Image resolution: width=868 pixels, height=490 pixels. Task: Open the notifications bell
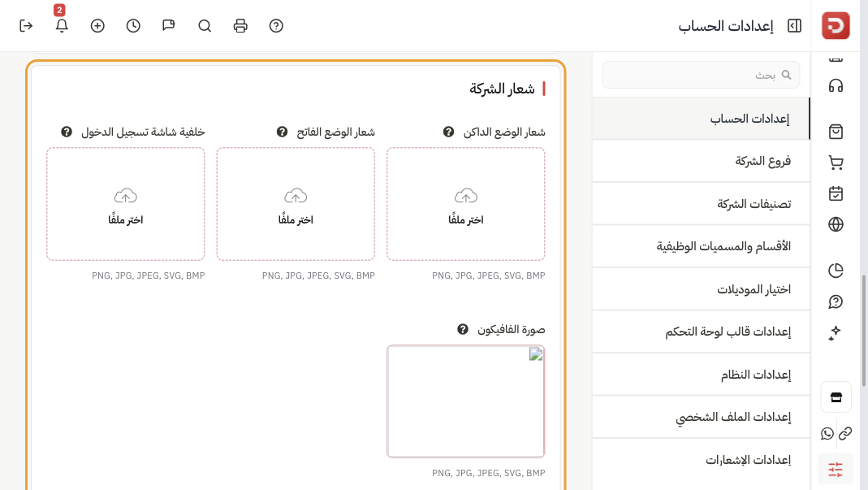point(62,26)
